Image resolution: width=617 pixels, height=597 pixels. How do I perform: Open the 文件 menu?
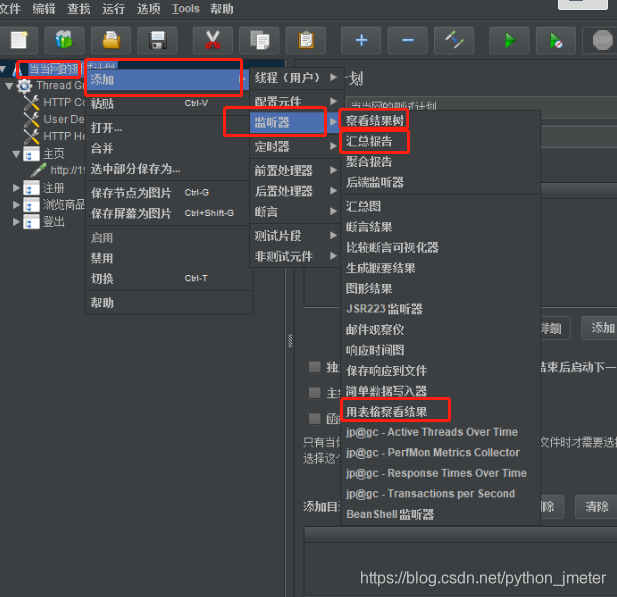(x=10, y=8)
